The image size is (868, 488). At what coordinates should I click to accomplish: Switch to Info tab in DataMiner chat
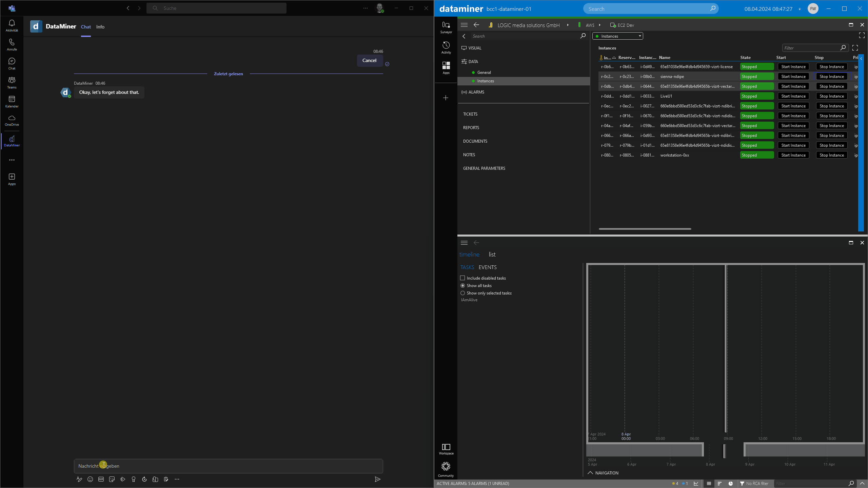[x=100, y=27]
